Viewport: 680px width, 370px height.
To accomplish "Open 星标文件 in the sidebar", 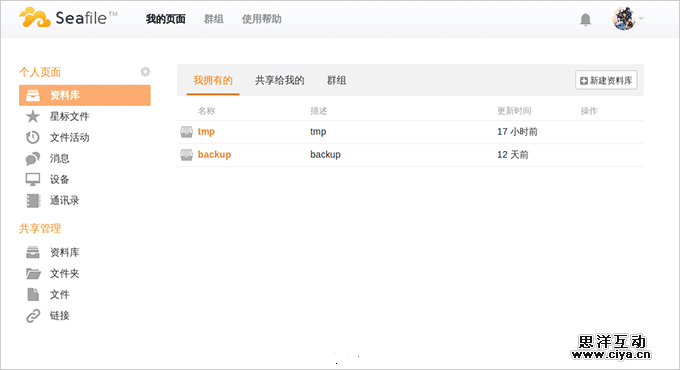I will click(x=69, y=116).
